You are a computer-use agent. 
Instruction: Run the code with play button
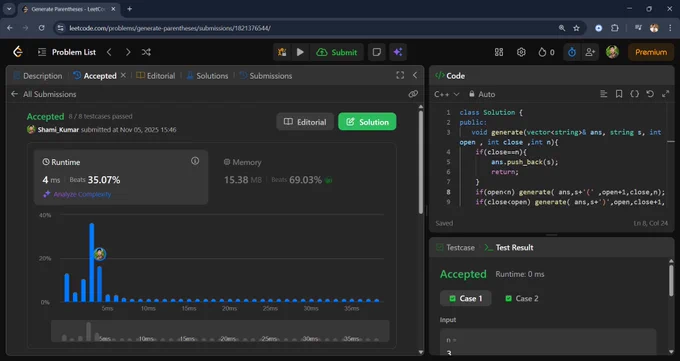tap(300, 52)
